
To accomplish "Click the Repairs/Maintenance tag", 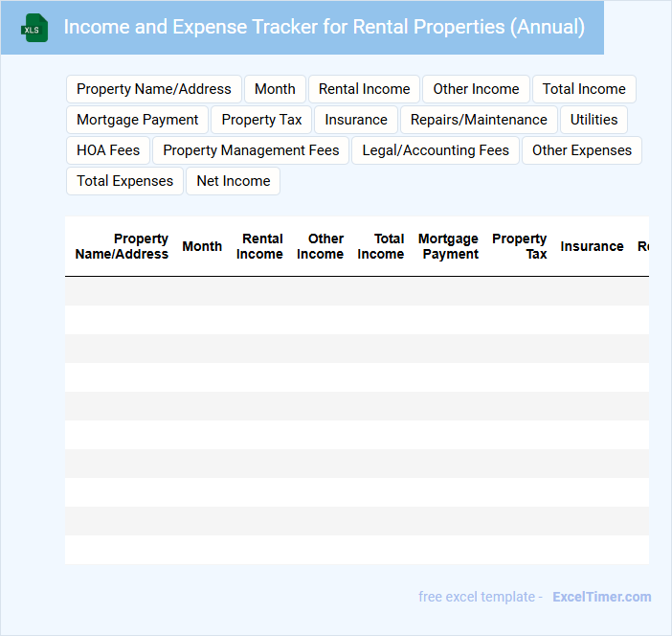I will (x=479, y=120).
